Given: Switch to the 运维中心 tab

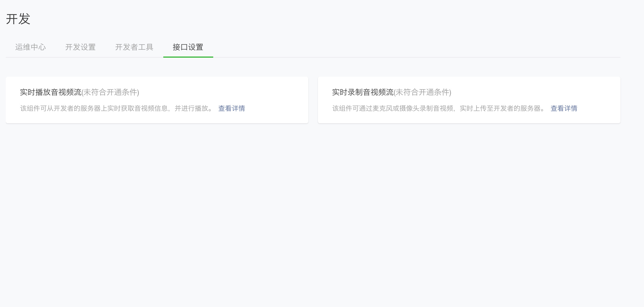Looking at the screenshot, I should pyautogui.click(x=30, y=47).
